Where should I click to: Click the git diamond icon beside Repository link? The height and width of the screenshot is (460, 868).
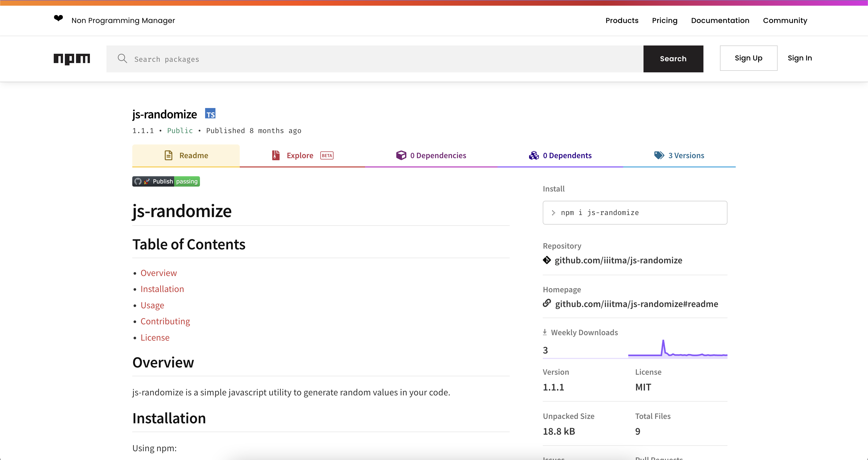click(x=547, y=260)
